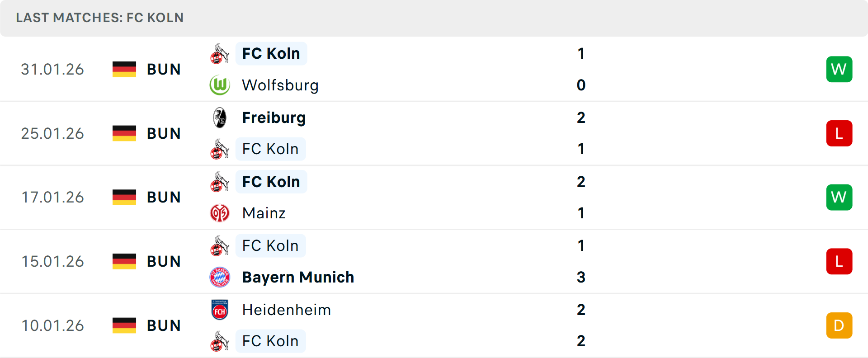Open the BUN league tab on the Freiburg row
Image resolution: width=868 pixels, height=358 pixels.
pyautogui.click(x=164, y=133)
